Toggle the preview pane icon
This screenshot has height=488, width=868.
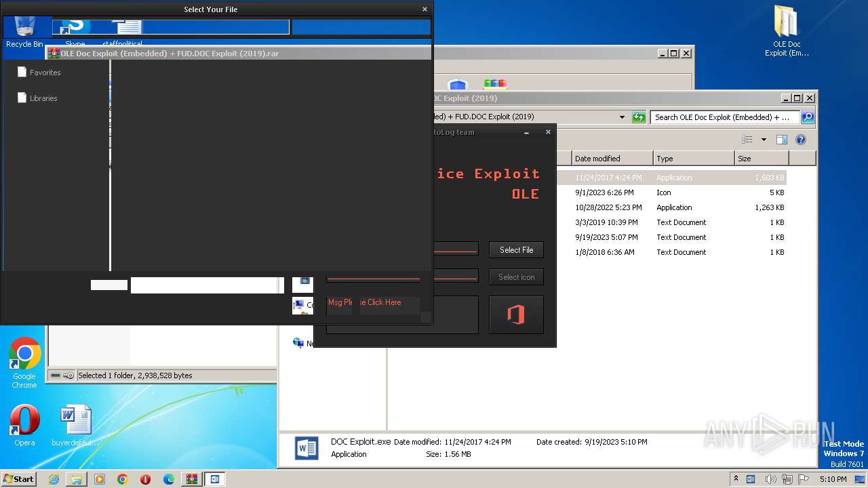[781, 140]
